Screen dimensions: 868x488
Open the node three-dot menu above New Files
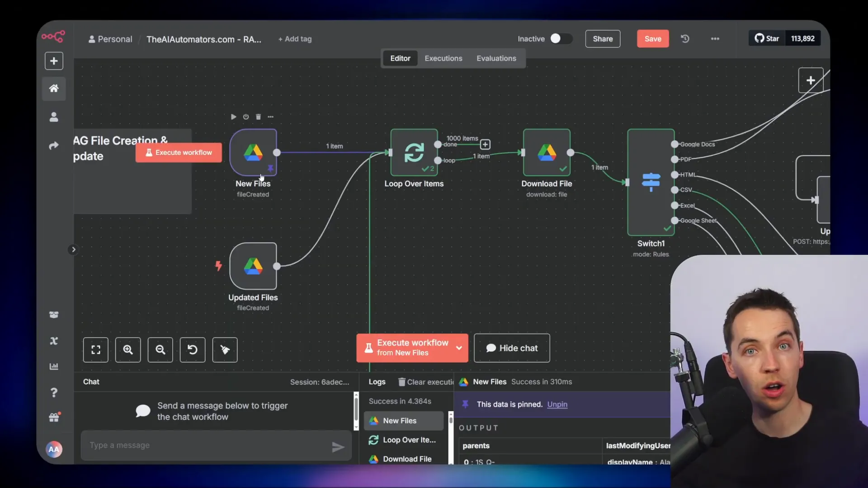[x=270, y=117]
